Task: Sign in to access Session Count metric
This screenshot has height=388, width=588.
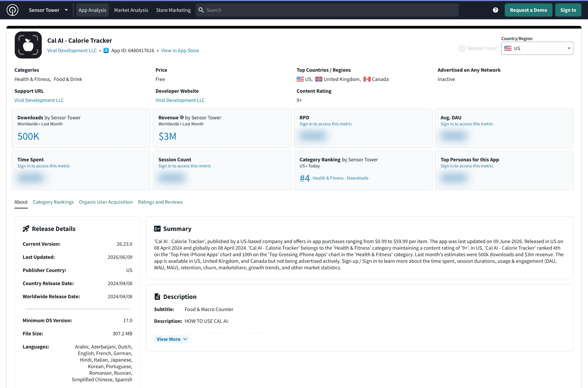Action: (185, 166)
